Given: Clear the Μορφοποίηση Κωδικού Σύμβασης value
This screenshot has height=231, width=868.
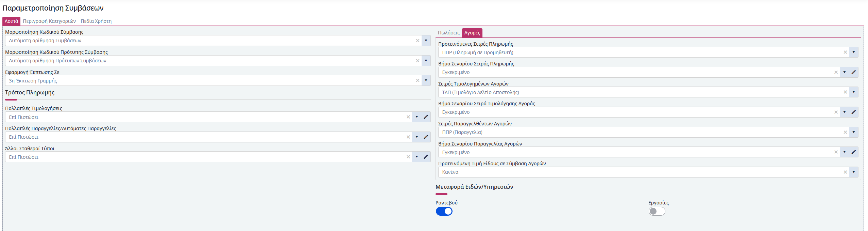Looking at the screenshot, I should pos(418,41).
